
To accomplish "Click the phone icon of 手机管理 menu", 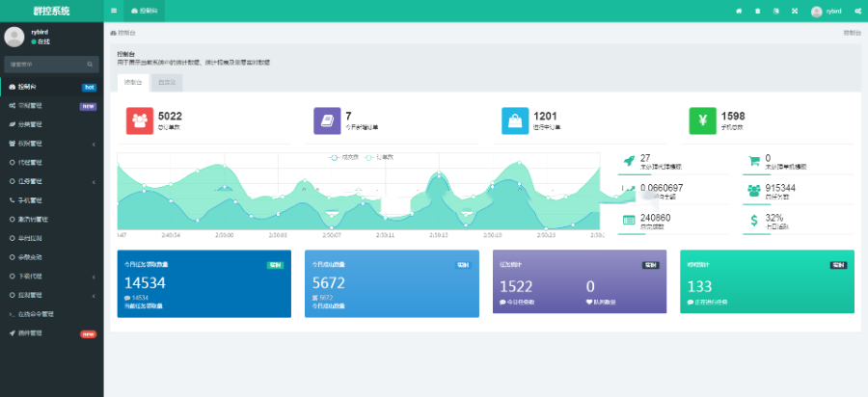I will coord(13,200).
